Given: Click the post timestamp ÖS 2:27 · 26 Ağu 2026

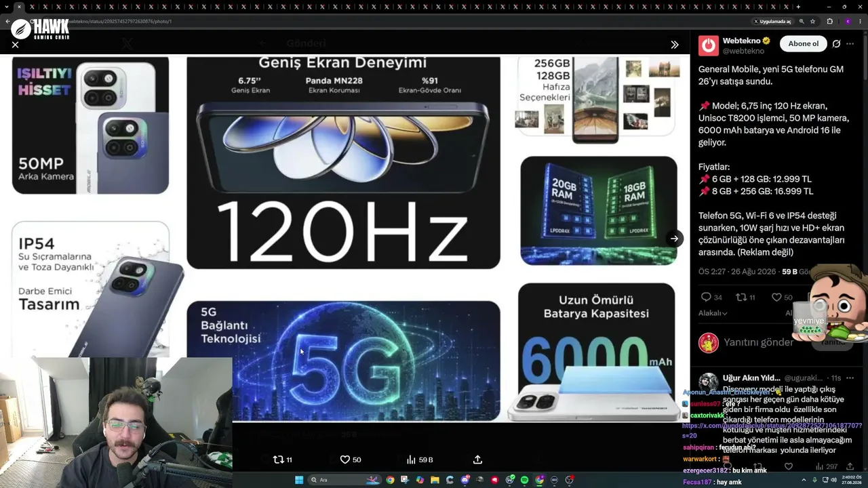Looking at the screenshot, I should (738, 272).
